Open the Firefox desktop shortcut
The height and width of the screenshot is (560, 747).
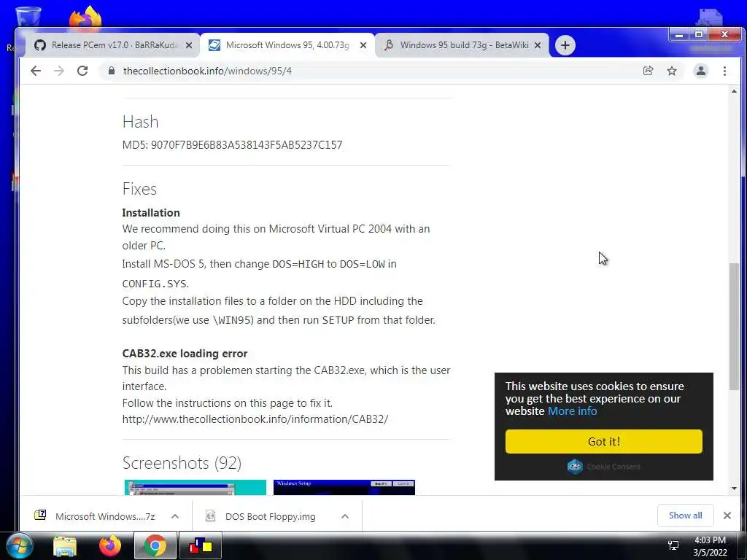tap(85, 16)
